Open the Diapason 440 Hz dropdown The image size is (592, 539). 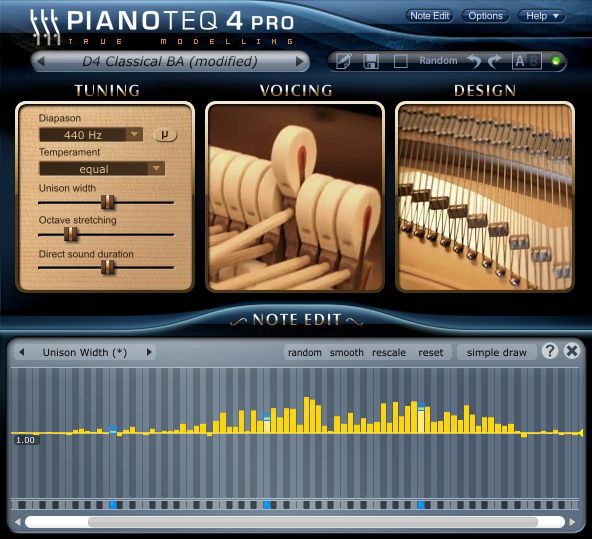(91, 135)
